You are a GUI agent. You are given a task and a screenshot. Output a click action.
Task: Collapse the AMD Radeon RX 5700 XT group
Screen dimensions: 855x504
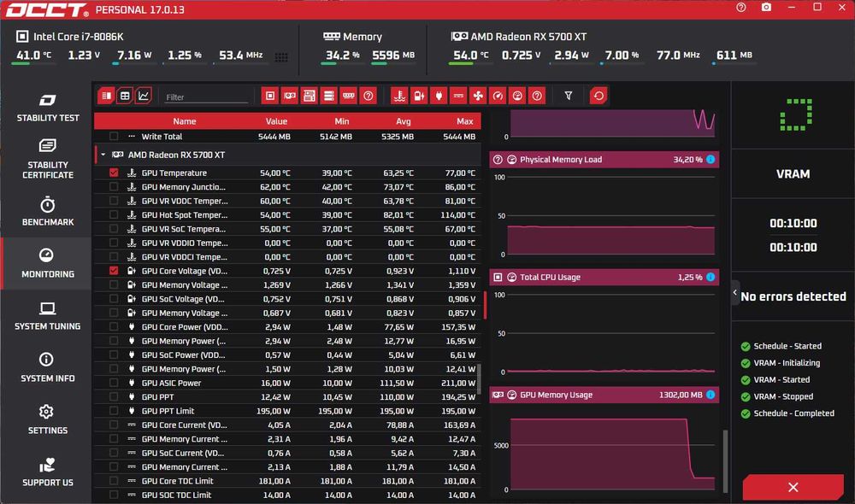point(103,155)
